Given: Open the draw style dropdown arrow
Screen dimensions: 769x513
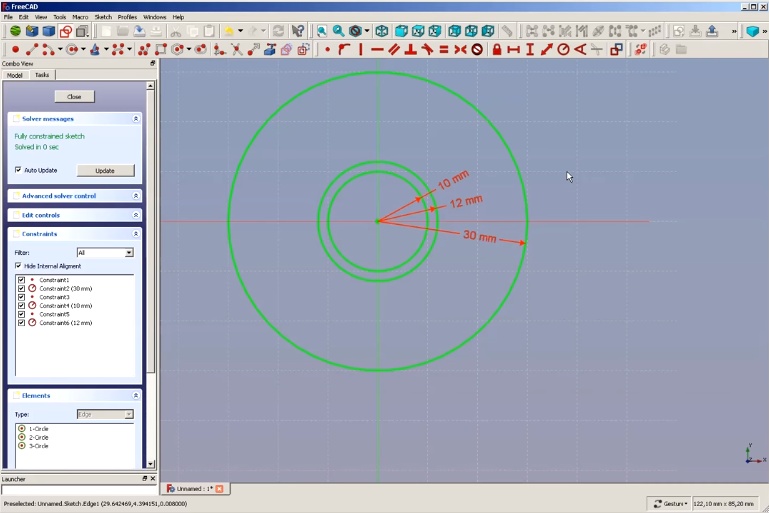Looking at the screenshot, I should point(367,31).
